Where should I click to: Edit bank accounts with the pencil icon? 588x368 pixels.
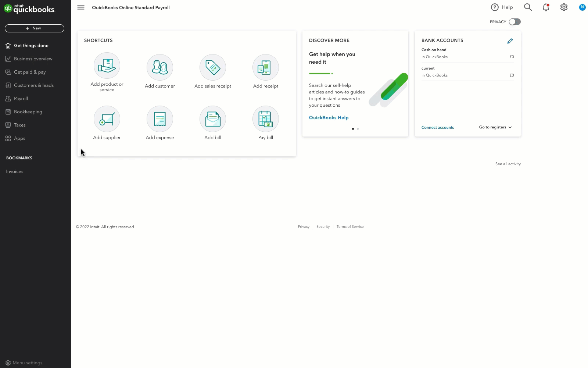coord(510,41)
